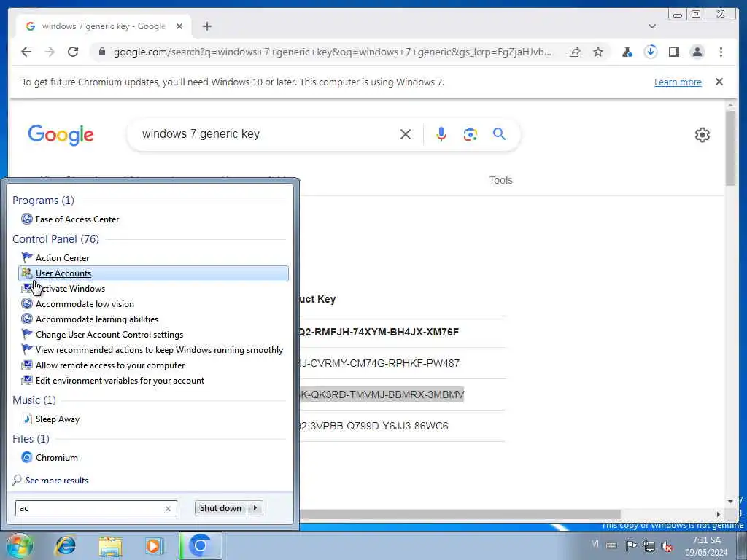Open network icon in system tray
Viewport: 747px width, 560px height.
(649, 545)
